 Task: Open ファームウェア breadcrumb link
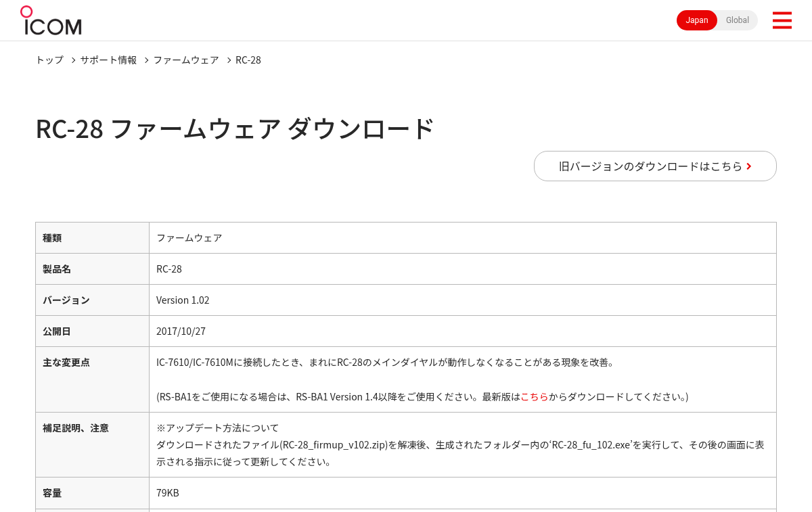[186, 60]
